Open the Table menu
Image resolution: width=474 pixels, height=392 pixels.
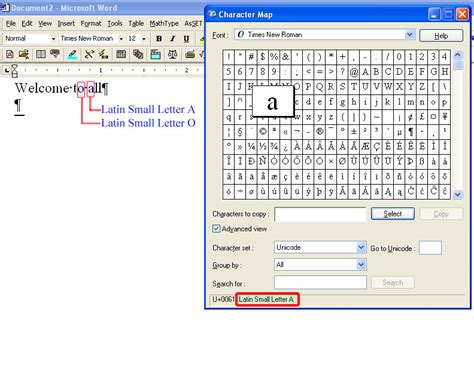coord(136,23)
